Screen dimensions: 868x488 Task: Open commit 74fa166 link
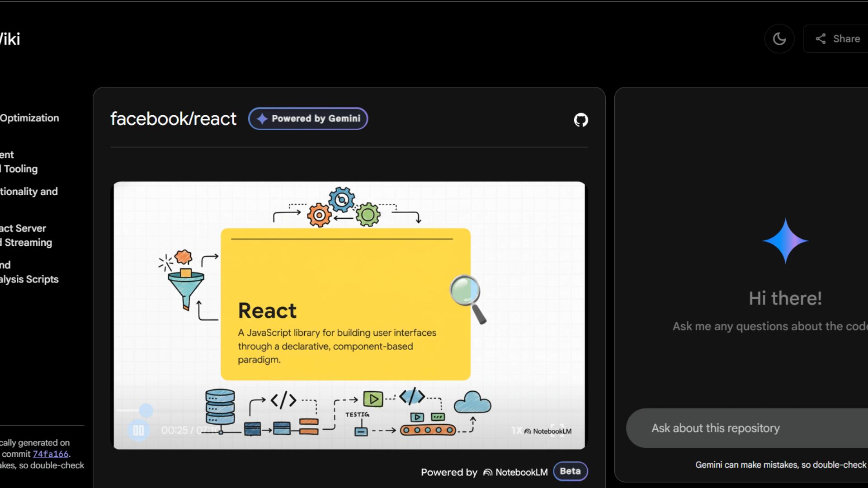(x=50, y=454)
